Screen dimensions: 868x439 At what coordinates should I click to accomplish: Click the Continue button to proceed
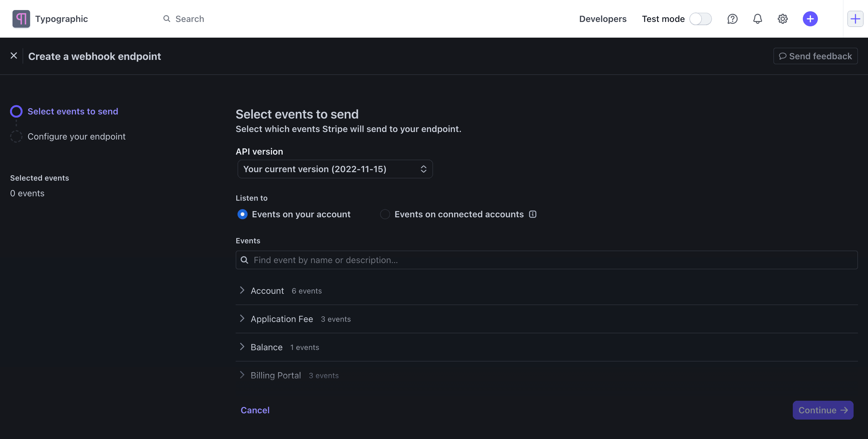pos(823,410)
